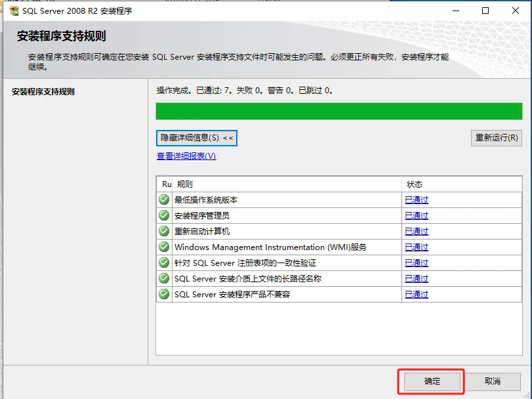The height and width of the screenshot is (399, 532).
Task: Open 已通过 status for 长路径名称 rule
Action: (x=417, y=278)
